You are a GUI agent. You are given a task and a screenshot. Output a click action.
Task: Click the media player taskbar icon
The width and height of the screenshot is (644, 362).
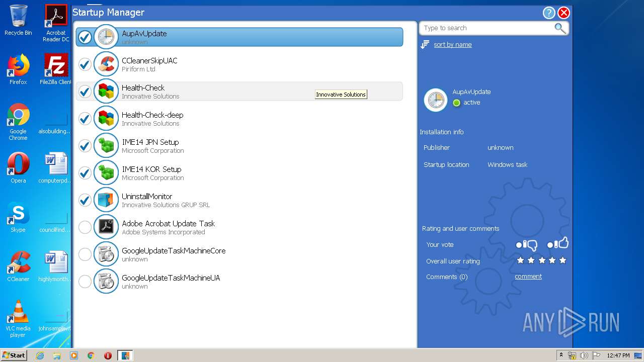(x=74, y=355)
